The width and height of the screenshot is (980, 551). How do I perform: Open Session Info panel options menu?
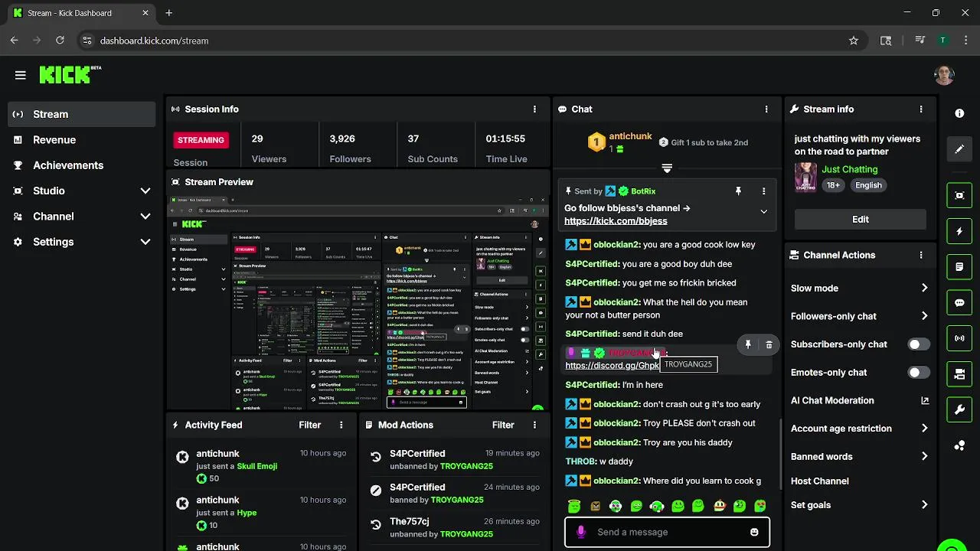tap(534, 109)
